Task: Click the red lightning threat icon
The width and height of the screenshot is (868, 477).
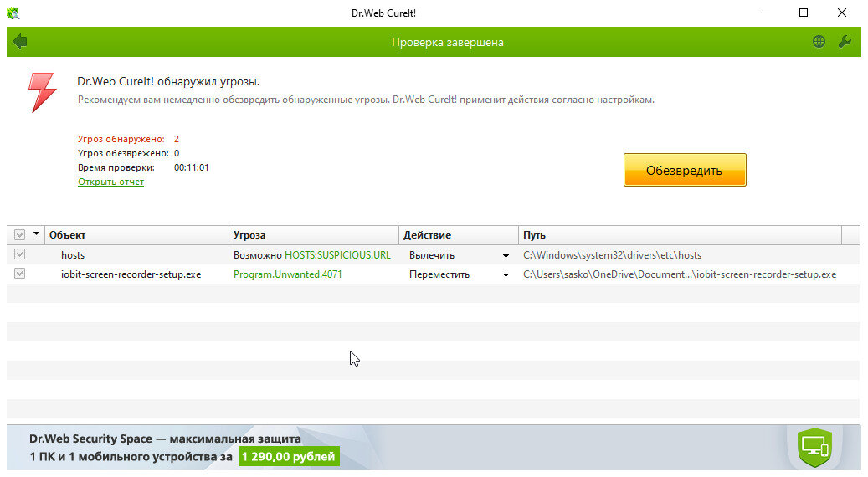Action: 42,92
